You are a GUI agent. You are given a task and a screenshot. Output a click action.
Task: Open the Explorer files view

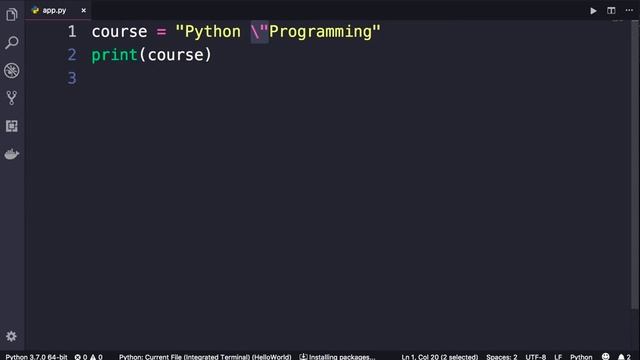pos(11,15)
